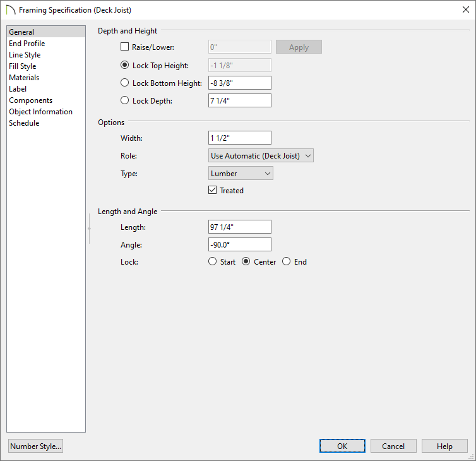View the Object Information panel

tap(46, 112)
